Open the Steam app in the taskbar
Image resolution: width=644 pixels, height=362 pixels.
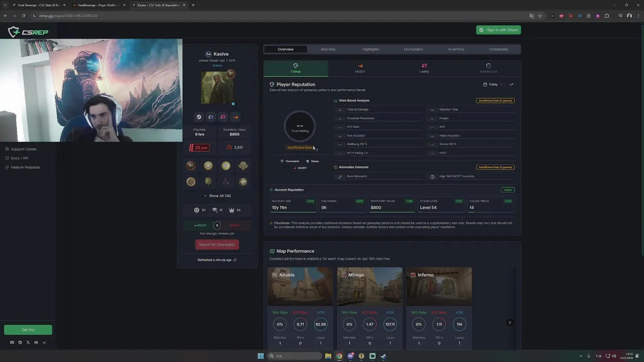pos(383,356)
